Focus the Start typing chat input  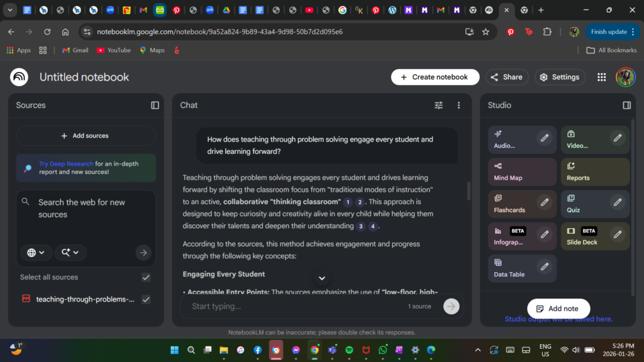[x=296, y=307]
